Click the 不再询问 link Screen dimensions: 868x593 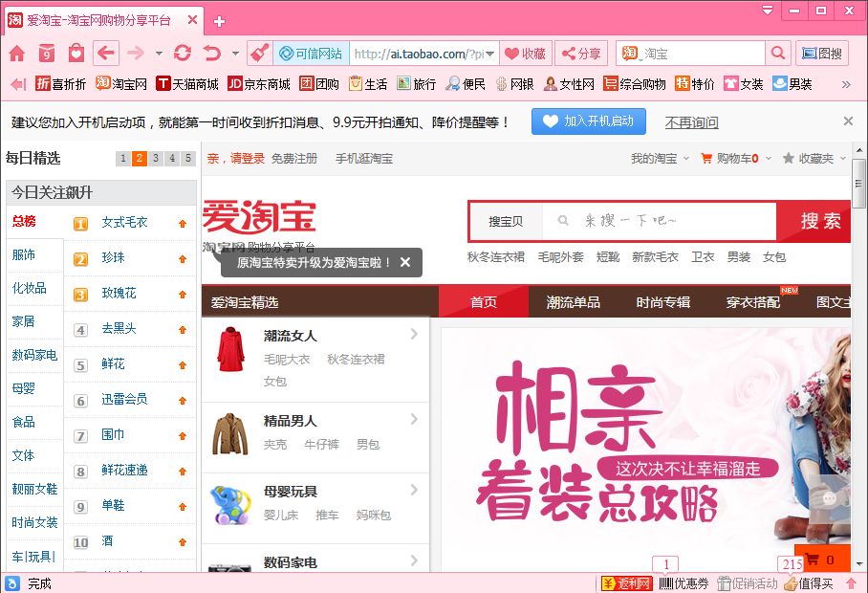(691, 122)
